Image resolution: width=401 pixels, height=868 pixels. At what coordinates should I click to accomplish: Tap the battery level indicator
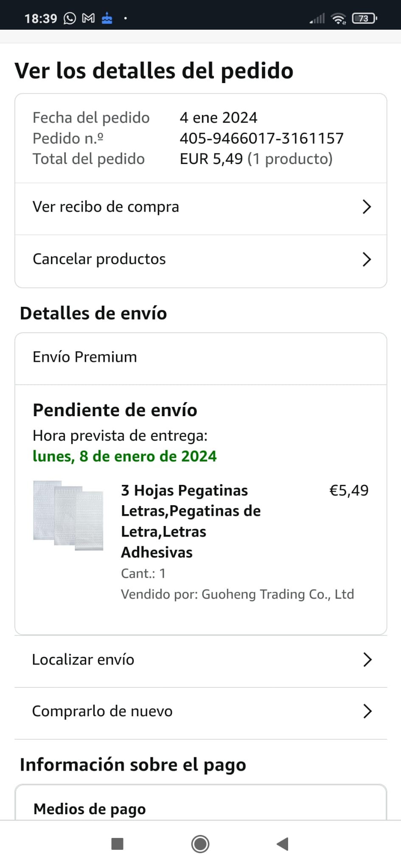365,18
